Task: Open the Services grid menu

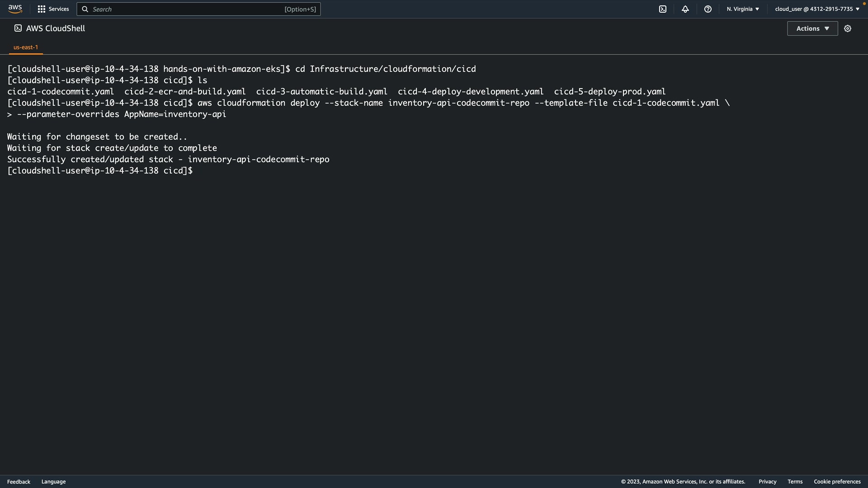Action: coord(42,9)
